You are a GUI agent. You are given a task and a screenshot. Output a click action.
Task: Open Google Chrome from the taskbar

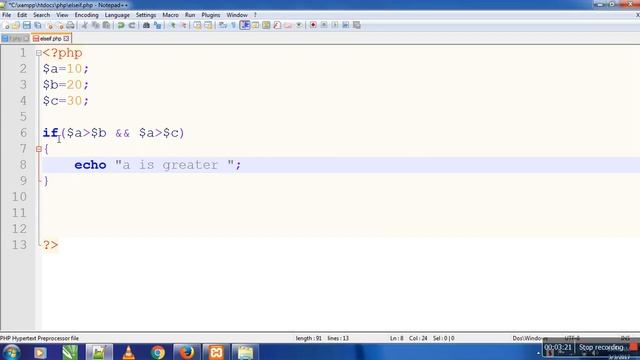pos(158,352)
